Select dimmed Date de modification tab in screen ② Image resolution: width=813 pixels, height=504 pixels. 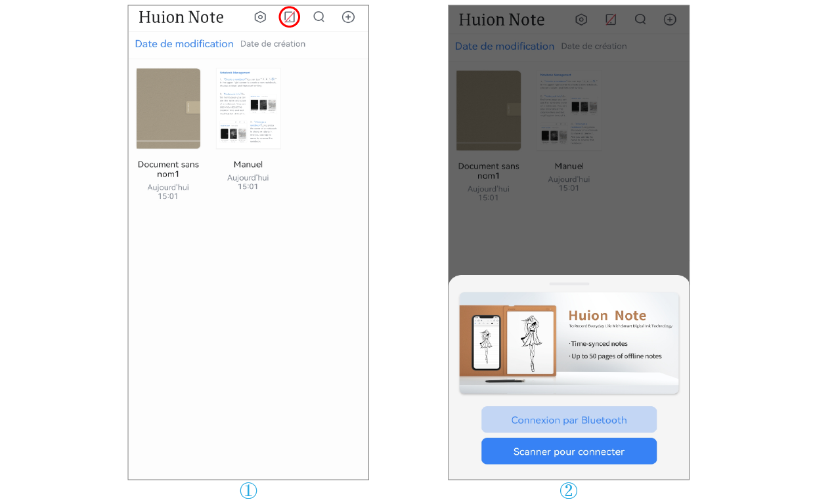504,46
